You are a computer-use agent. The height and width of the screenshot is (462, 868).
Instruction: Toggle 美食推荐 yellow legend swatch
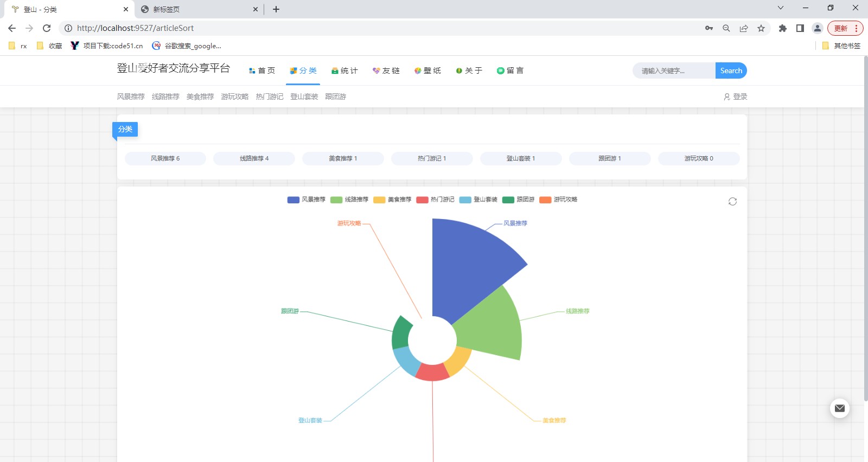pyautogui.click(x=379, y=200)
